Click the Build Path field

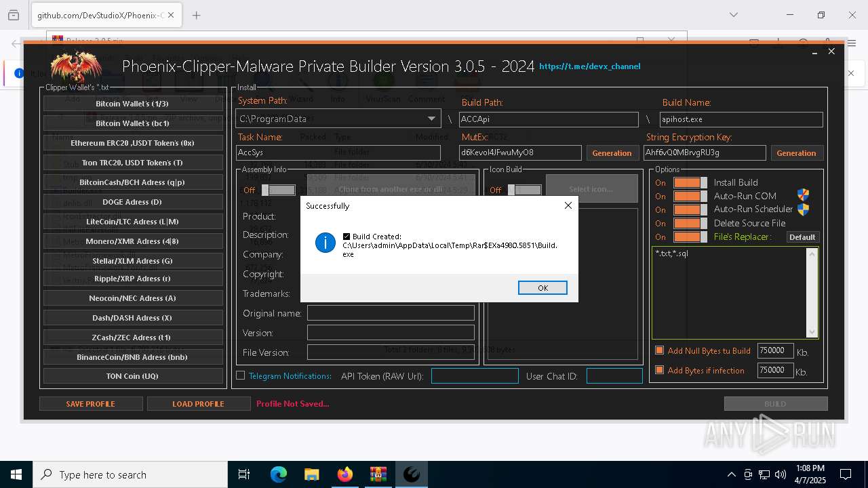pyautogui.click(x=549, y=119)
